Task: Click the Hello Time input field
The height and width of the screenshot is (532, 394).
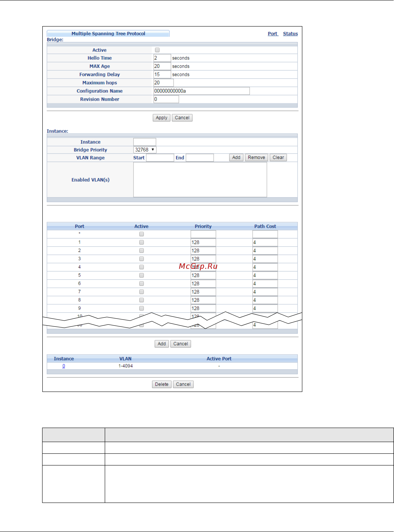Action: [x=162, y=58]
